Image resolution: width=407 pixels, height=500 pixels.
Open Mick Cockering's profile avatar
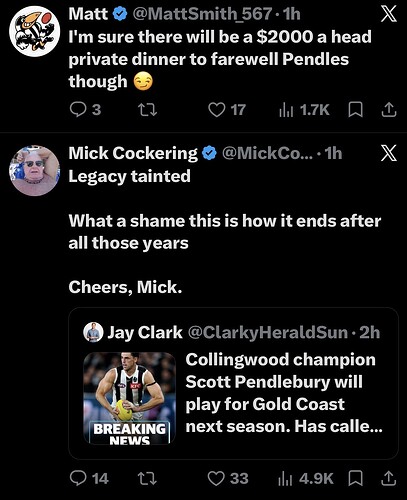[35, 170]
